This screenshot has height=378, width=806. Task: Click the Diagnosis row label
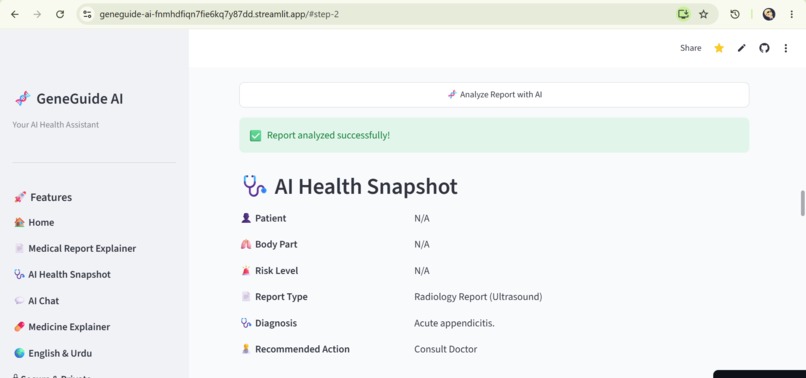276,323
